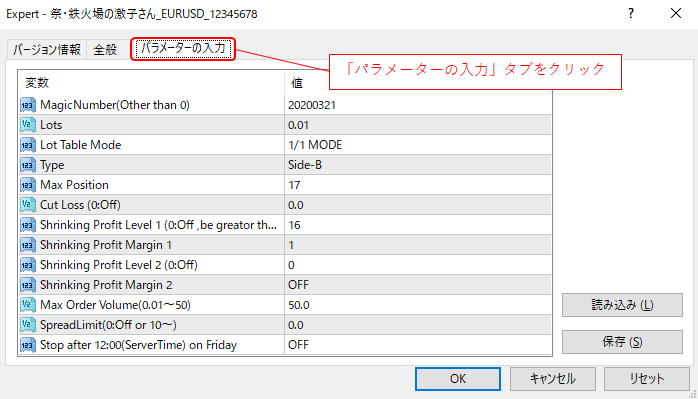Image resolution: width=698 pixels, height=399 pixels.
Task: Click the icon next to Type row
Action: (28, 165)
